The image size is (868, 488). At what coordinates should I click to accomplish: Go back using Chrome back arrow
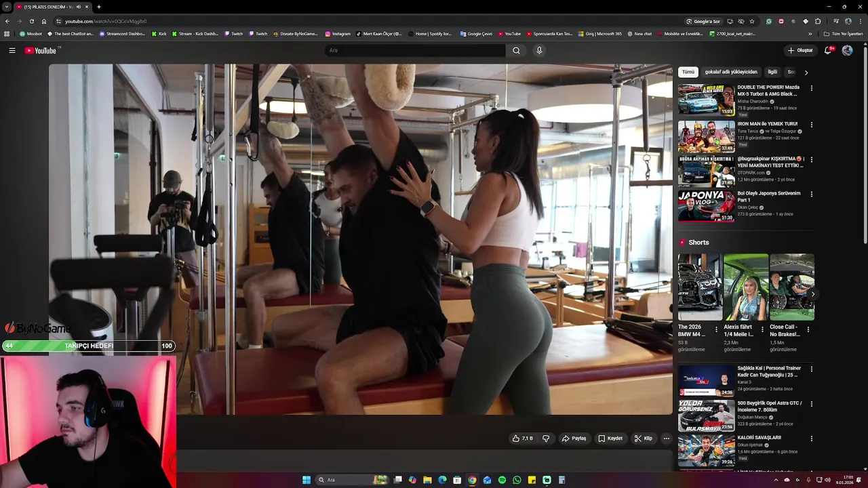click(x=7, y=21)
